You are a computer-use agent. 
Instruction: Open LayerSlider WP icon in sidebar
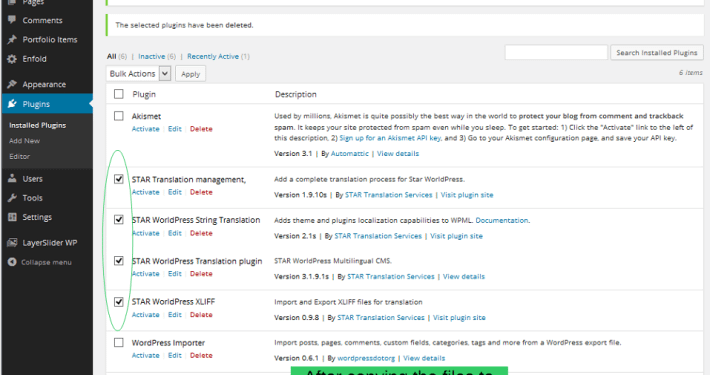tap(12, 243)
